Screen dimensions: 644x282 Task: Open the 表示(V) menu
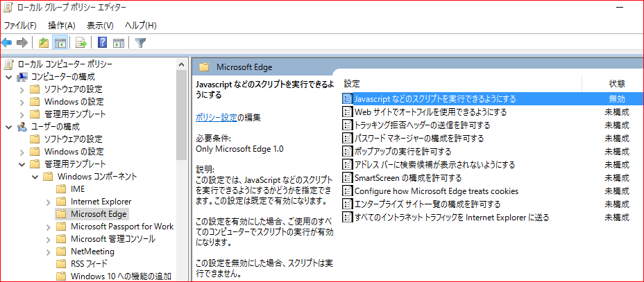(100, 26)
